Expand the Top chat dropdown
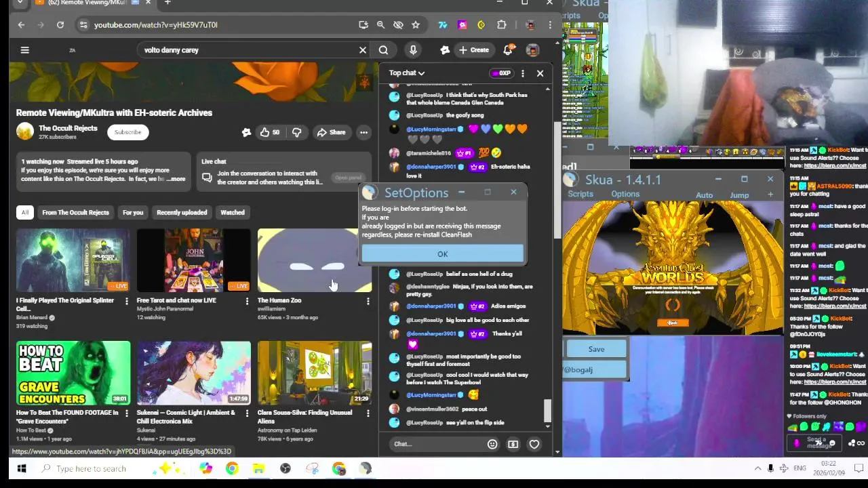The width and height of the screenshot is (868, 488). [x=407, y=73]
